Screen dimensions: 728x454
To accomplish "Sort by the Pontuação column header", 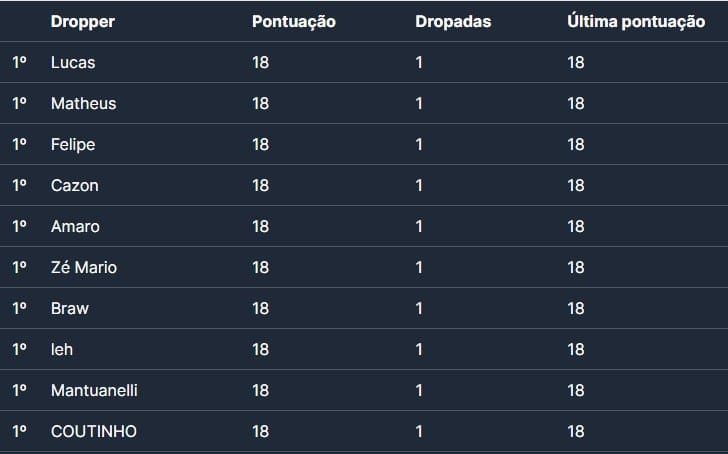I will [x=294, y=22].
